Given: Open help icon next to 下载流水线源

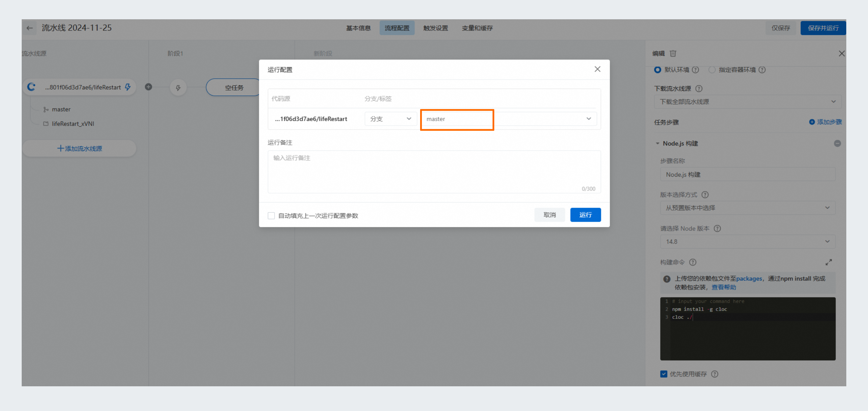Looking at the screenshot, I should click(x=699, y=89).
